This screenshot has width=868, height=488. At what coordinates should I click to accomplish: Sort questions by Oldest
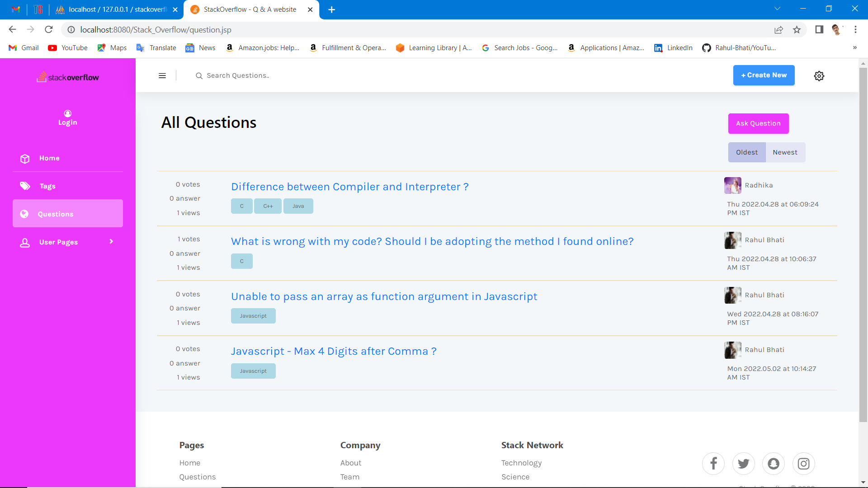[746, 152]
